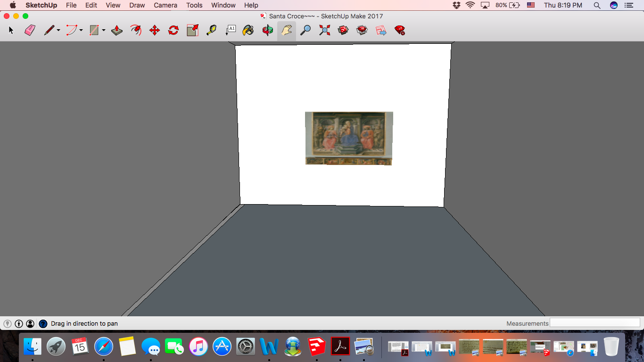
Task: Activate the Rotate tool
Action: (173, 31)
